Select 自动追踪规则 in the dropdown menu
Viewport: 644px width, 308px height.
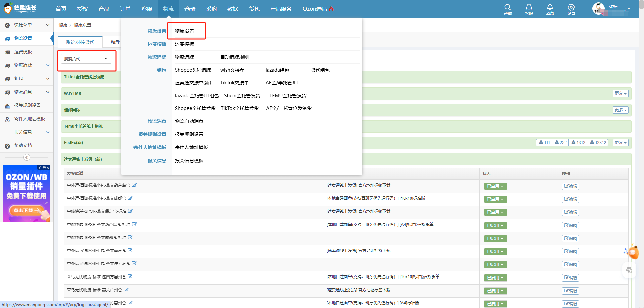[234, 57]
